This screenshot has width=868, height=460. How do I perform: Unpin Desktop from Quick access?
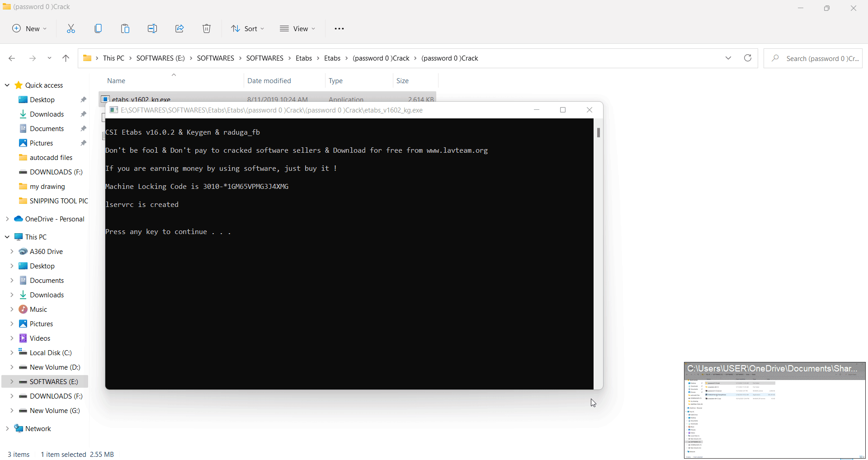coord(83,100)
